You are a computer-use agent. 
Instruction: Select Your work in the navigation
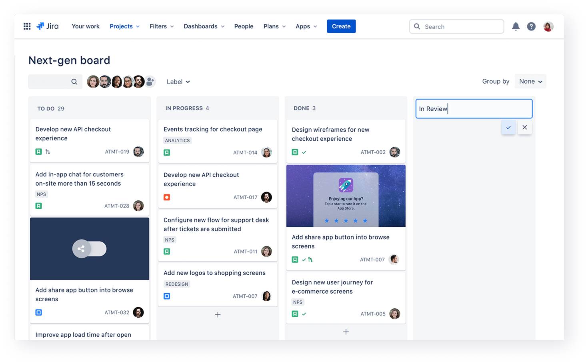coord(85,26)
